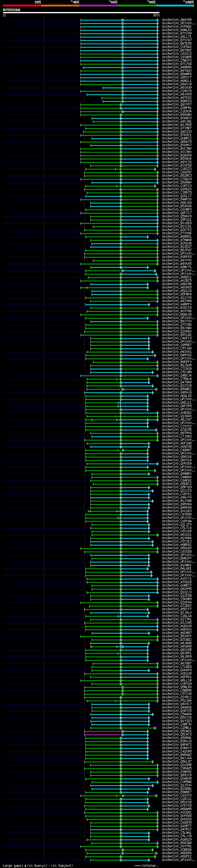Select hit label UniRef100_A6N1L1

pos(177,81)
